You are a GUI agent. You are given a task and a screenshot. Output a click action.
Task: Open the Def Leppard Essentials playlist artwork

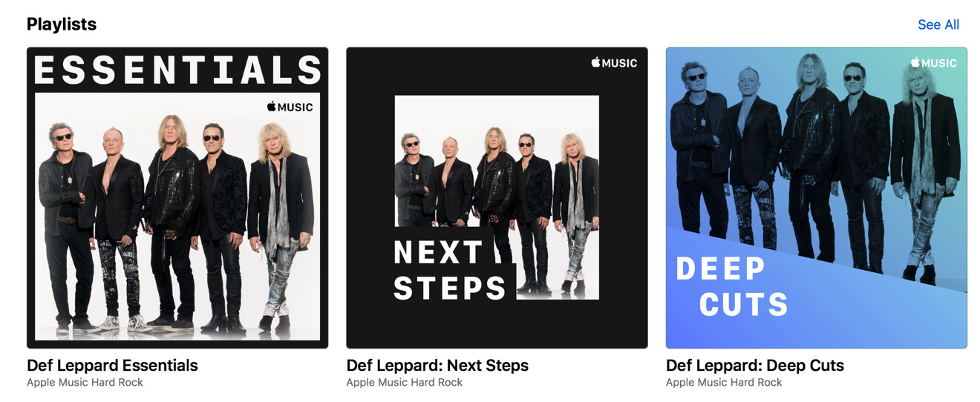point(177,198)
